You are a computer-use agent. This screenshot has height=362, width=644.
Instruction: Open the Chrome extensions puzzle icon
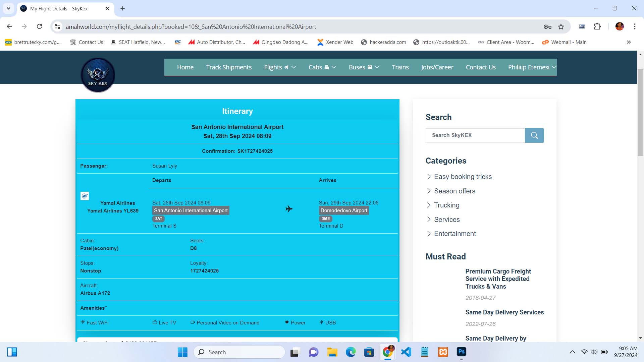tap(597, 26)
